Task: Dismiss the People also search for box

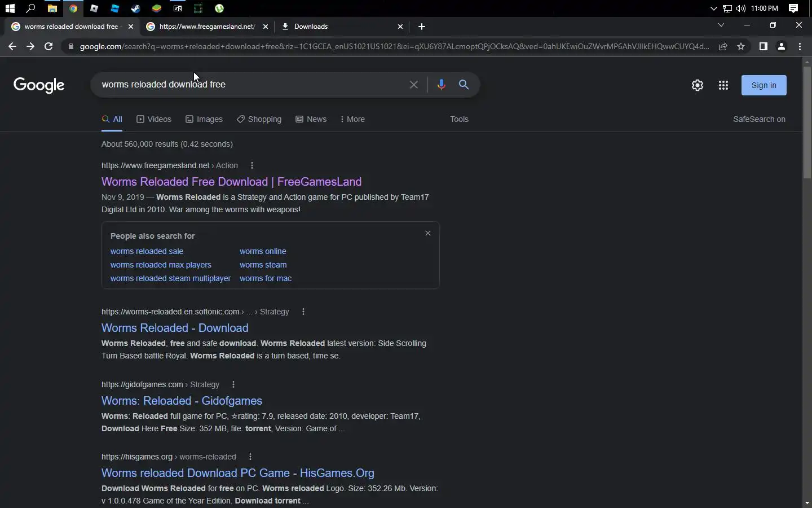Action: 428,233
